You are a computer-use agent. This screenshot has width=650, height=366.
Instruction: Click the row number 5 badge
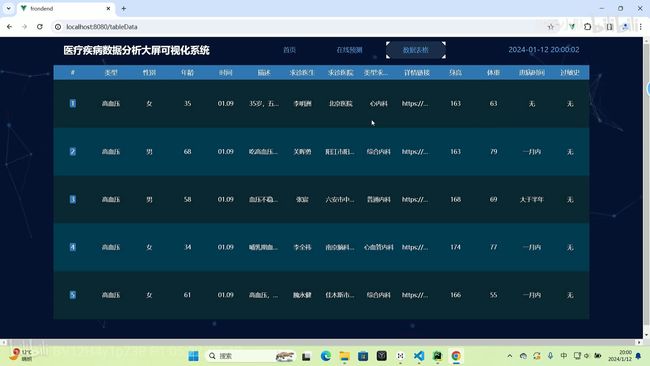tap(73, 295)
